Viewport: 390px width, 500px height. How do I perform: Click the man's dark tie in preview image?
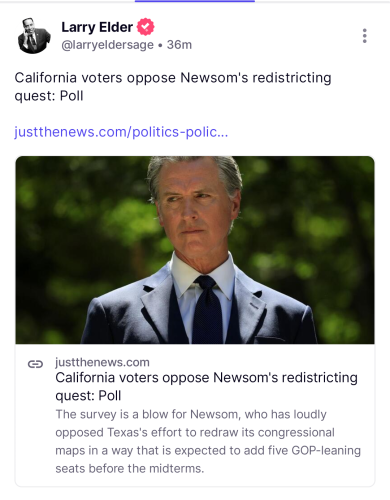click(207, 308)
